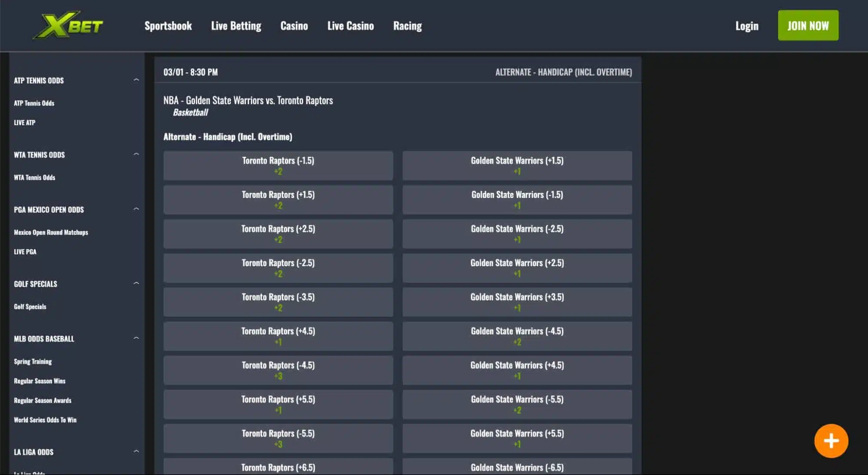The height and width of the screenshot is (475, 868).
Task: Choose Toronto Raptors (+4.5) option
Action: coord(278,336)
